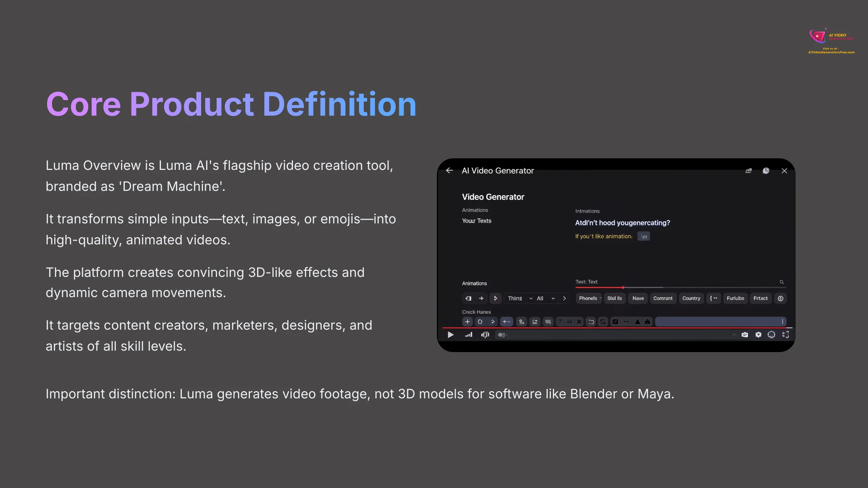Select the Stul ils chip

click(615, 298)
